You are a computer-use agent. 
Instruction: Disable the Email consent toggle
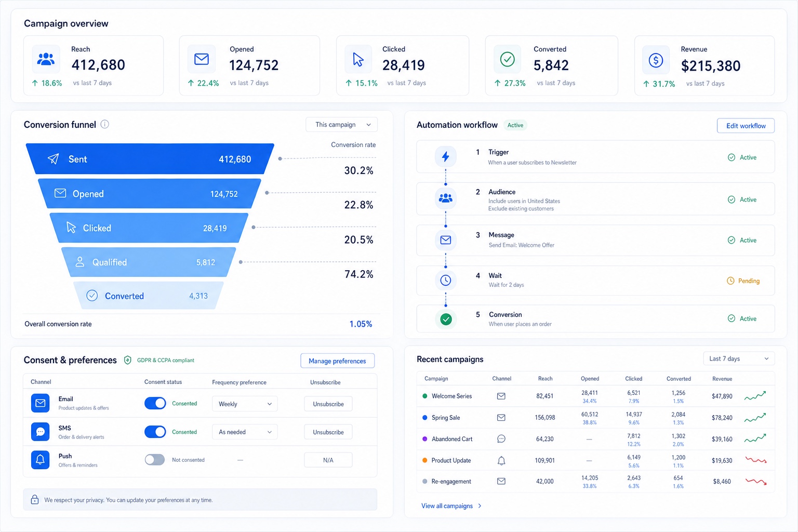tap(155, 403)
